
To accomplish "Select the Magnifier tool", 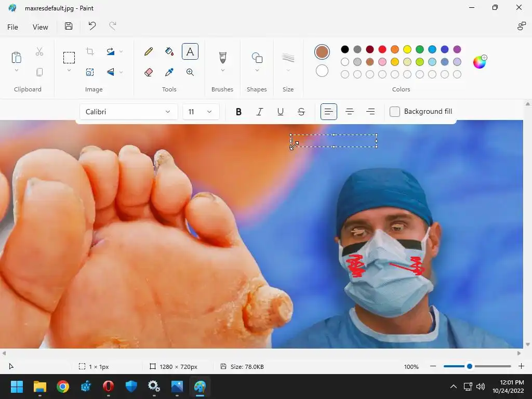I will click(x=190, y=72).
